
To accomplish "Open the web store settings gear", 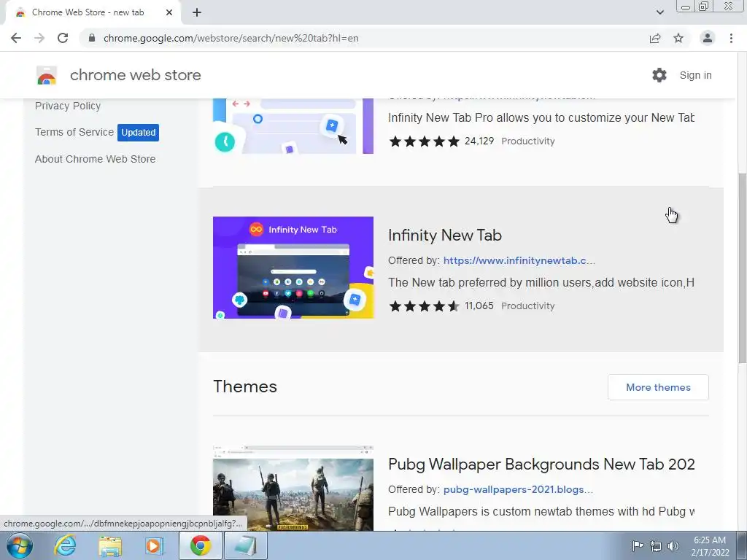I will coord(659,75).
